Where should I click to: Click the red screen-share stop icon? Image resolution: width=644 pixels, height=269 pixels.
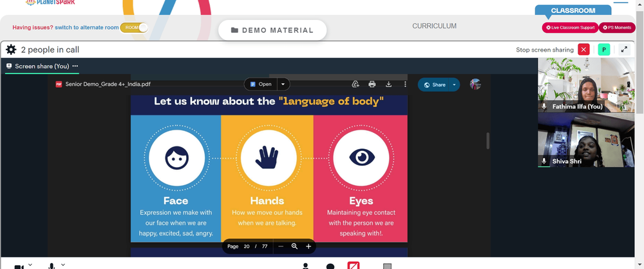(354, 265)
